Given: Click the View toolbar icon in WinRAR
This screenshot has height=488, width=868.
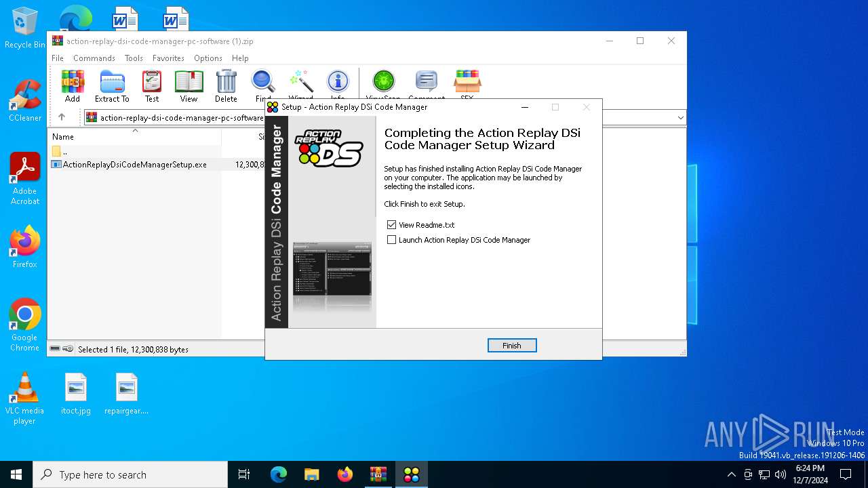Looking at the screenshot, I should tap(189, 86).
